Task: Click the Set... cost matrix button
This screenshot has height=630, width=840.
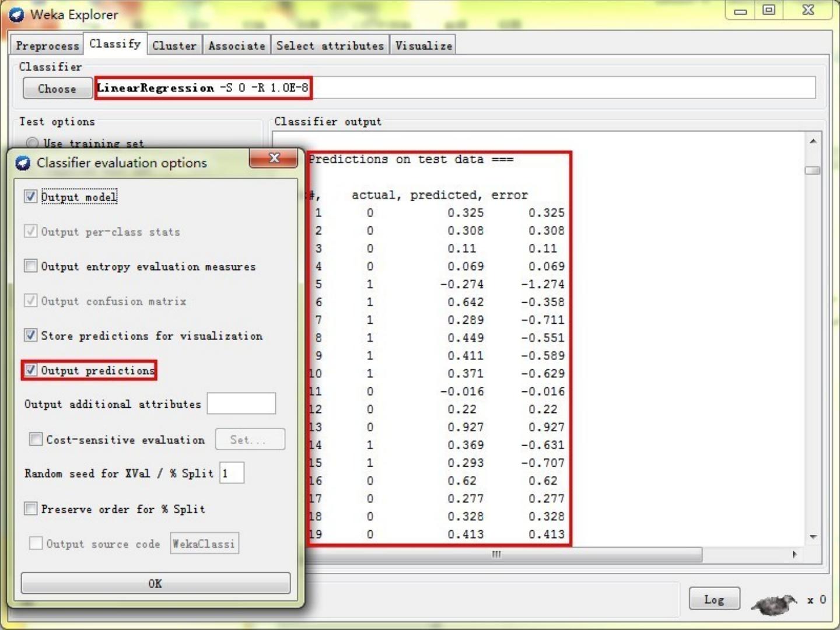Action: click(x=250, y=439)
